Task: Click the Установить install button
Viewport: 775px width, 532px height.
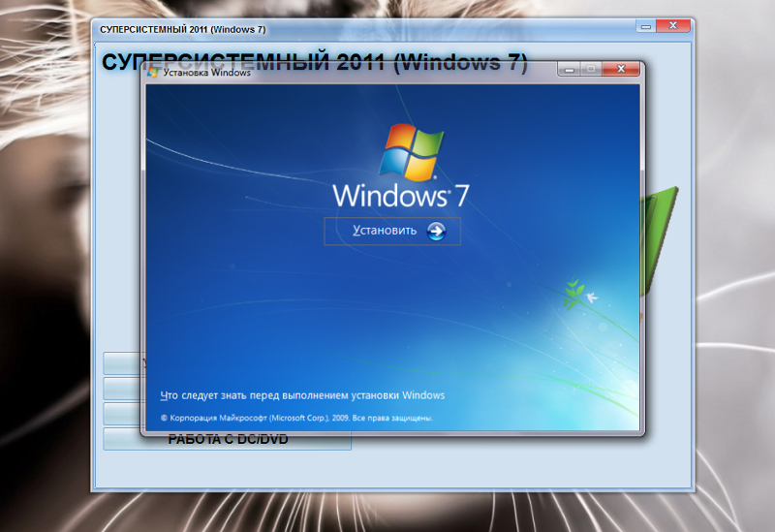Action: point(392,231)
